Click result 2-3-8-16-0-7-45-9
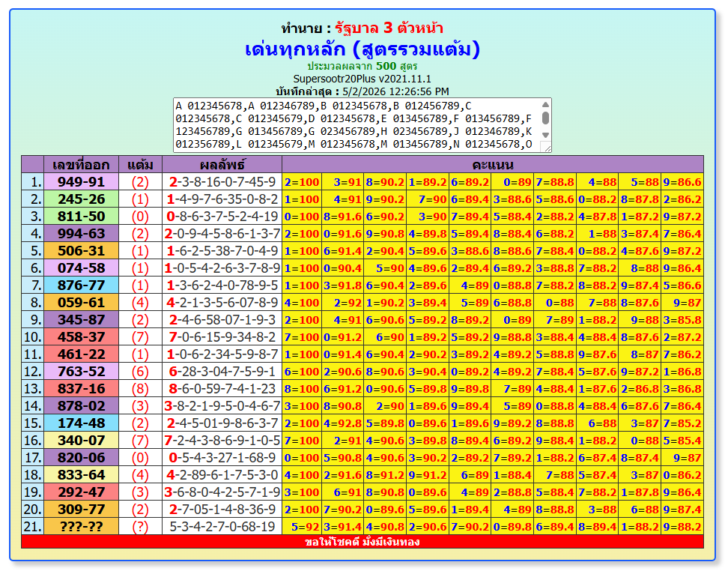This screenshot has height=577, width=728. pos(222,181)
